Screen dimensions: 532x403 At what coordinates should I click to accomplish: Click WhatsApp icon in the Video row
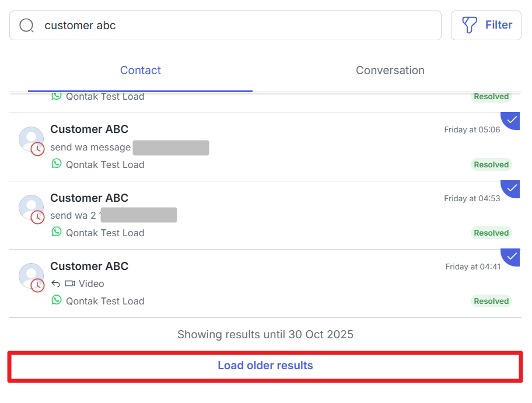(57, 300)
